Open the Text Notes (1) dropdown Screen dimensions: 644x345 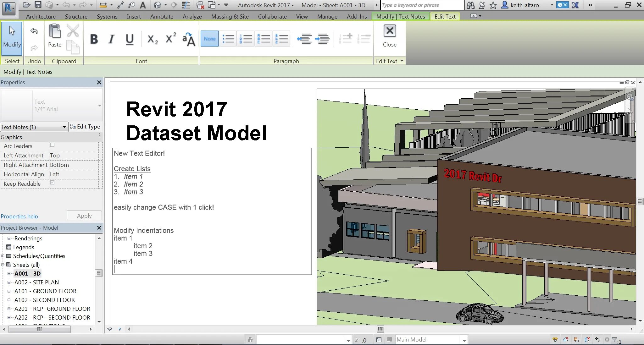pos(64,127)
